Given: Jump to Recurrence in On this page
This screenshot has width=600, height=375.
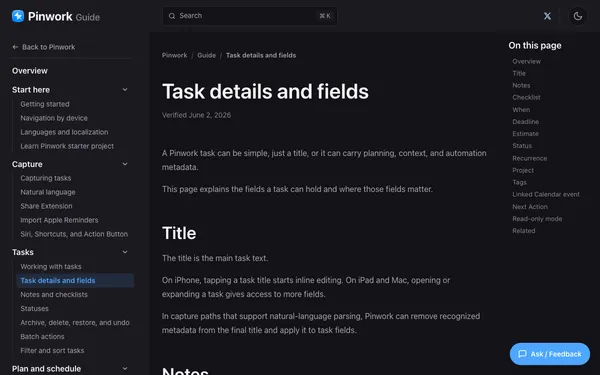Looking at the screenshot, I should pyautogui.click(x=530, y=158).
